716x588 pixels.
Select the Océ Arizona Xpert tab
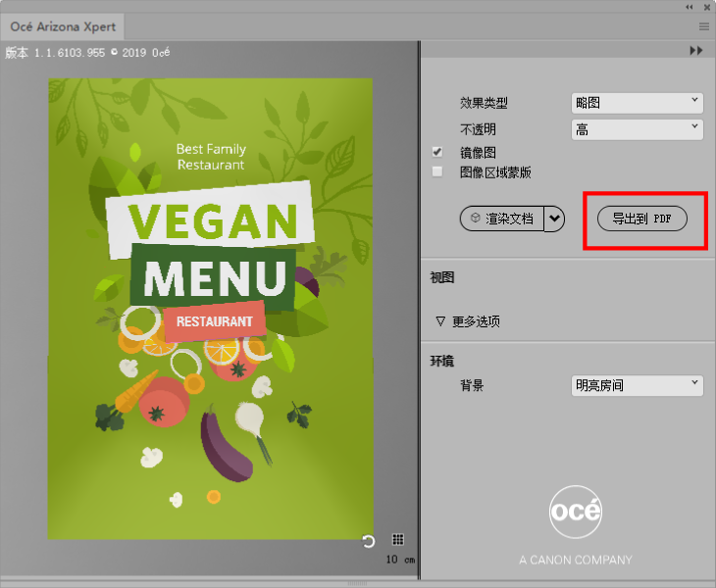[x=63, y=26]
